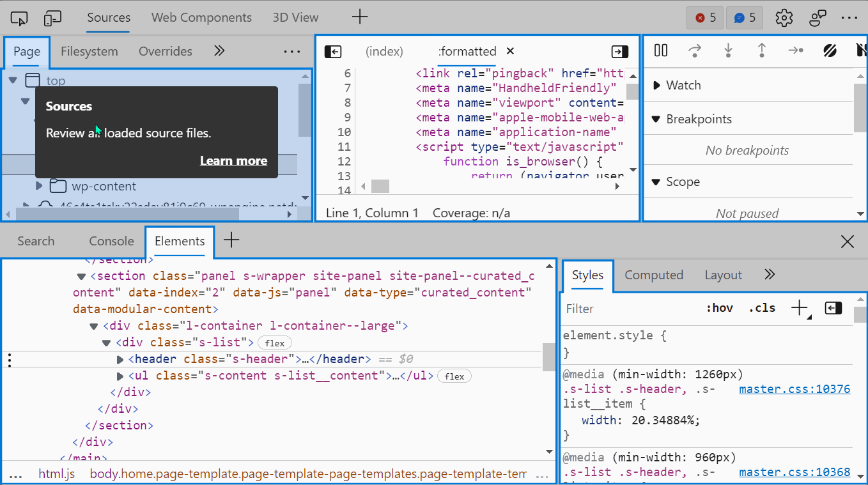
Task: Toggle the .cls class editor
Action: point(762,308)
